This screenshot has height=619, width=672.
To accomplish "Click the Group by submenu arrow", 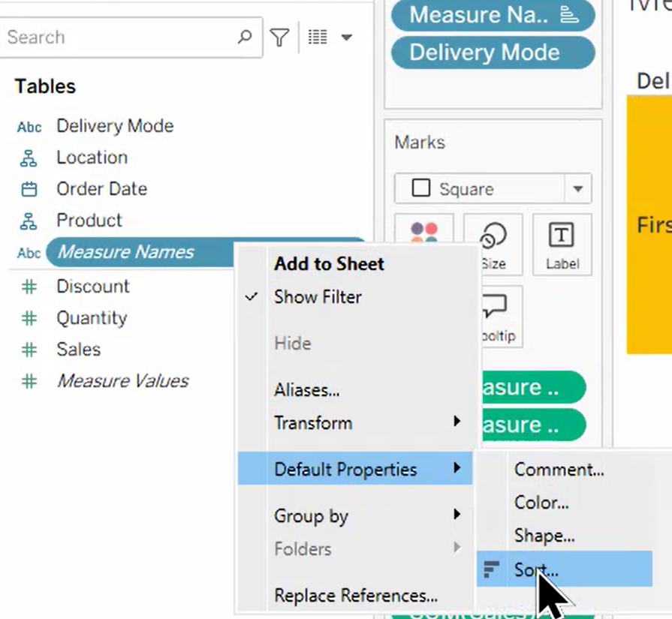I will (457, 514).
